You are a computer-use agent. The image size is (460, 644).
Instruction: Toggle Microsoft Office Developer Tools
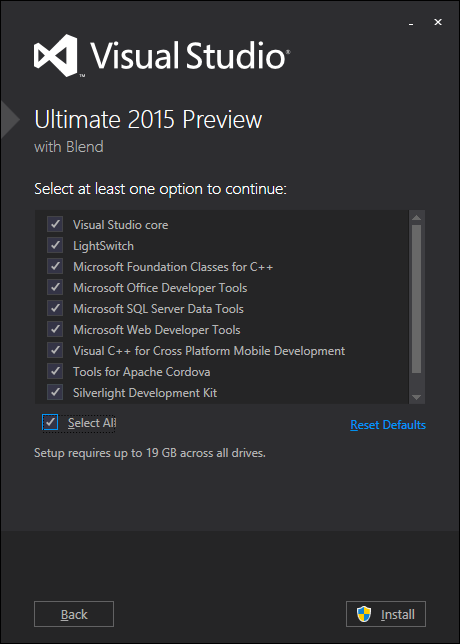(x=55, y=288)
